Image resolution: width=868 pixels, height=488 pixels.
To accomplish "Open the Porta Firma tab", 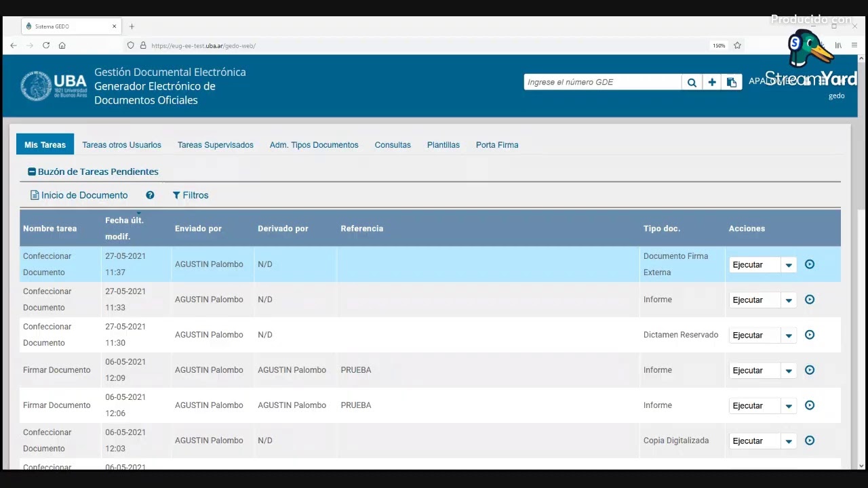I will coord(497,145).
